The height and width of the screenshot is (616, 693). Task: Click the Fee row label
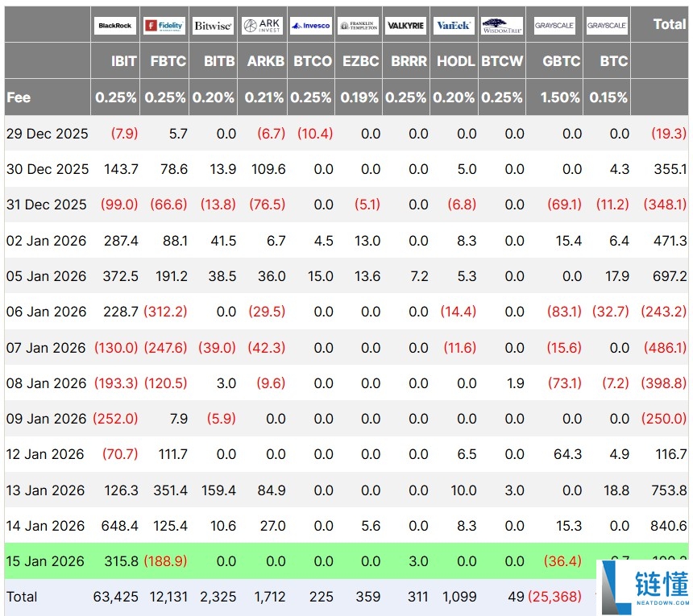pos(19,97)
